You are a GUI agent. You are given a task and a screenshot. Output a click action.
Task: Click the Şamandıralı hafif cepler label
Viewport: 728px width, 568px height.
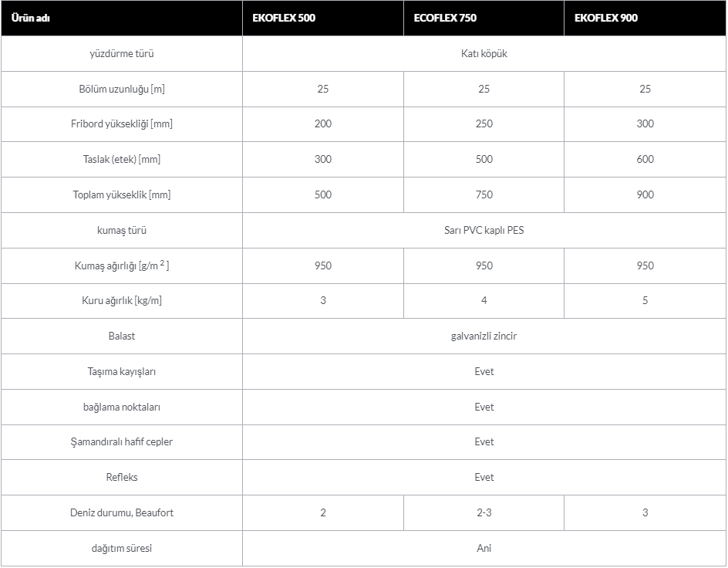coord(122,441)
